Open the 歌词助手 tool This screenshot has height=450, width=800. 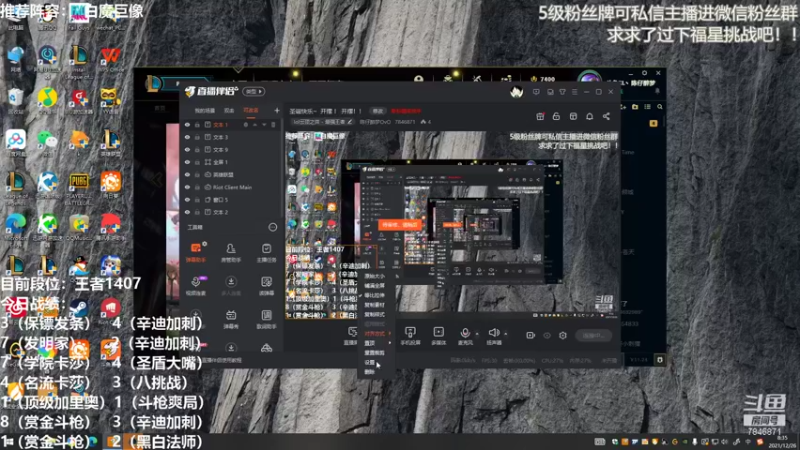(x=266, y=319)
